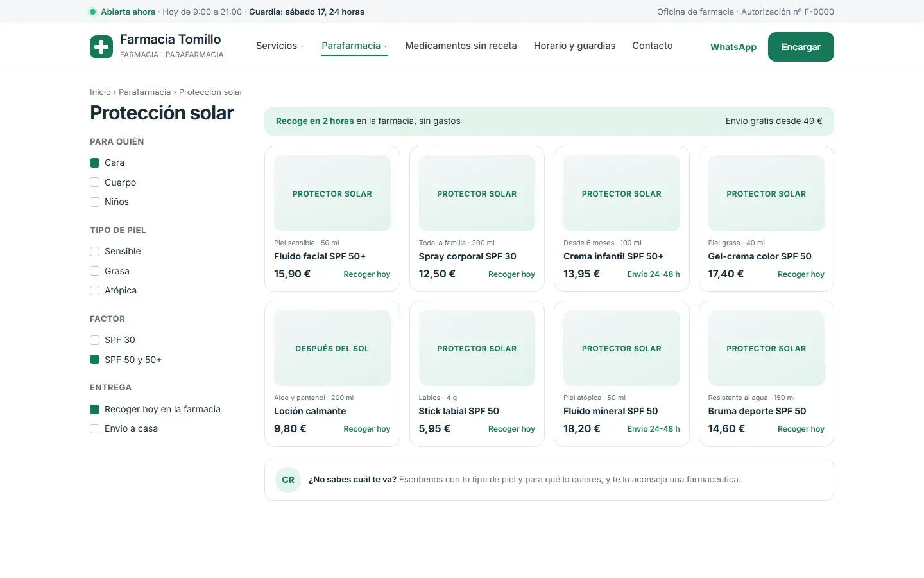Open Parafarmacia in the breadcrumb
Screen dimensions: 924x578
[145, 92]
